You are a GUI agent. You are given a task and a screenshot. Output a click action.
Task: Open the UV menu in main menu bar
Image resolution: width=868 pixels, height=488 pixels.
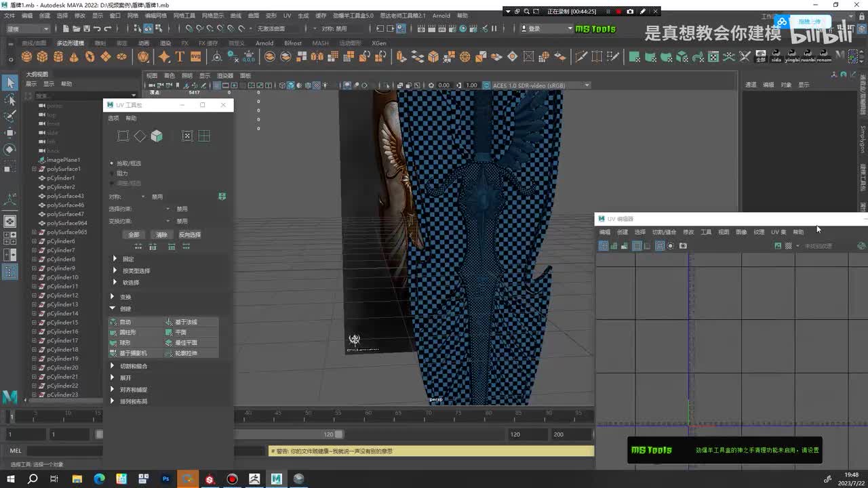pyautogui.click(x=288, y=16)
